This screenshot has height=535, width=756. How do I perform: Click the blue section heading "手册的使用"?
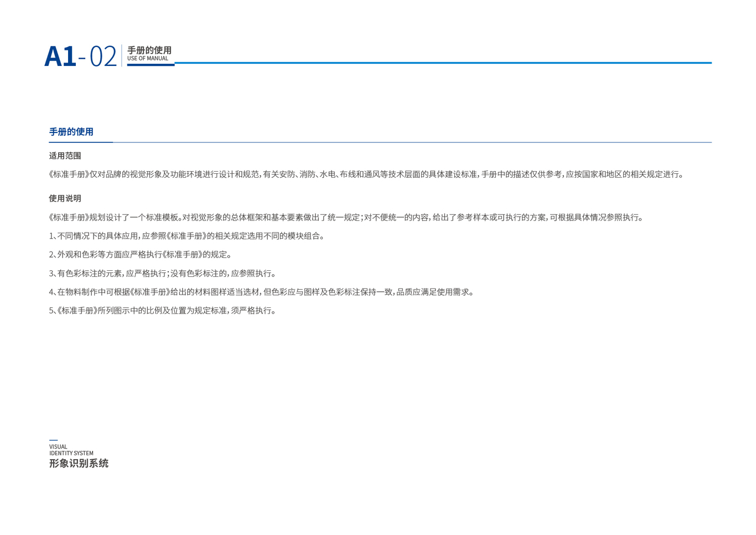click(71, 132)
